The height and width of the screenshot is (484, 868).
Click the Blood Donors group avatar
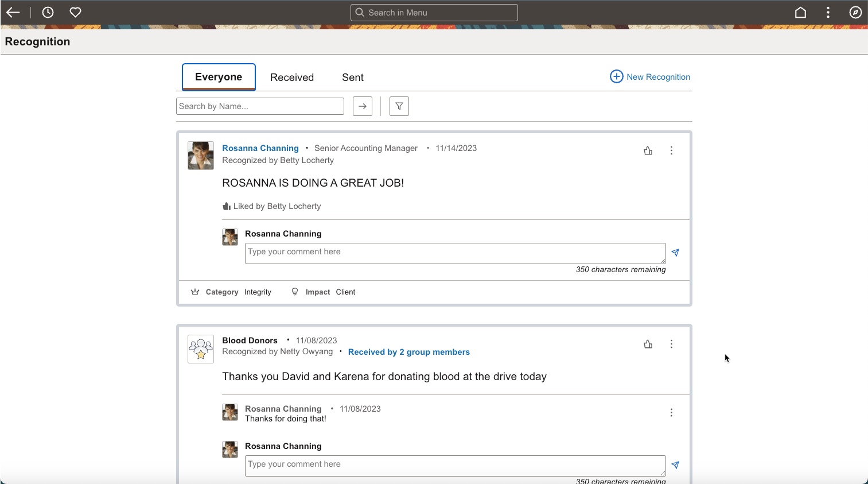click(201, 349)
